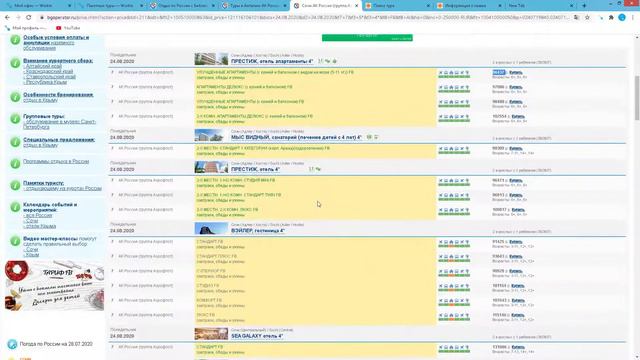Click Купить for АПАРТАМЕНТЫ ДЕЛЮКС room
Image resolution: width=640 pixels, height=360 pixels.
coord(516,87)
